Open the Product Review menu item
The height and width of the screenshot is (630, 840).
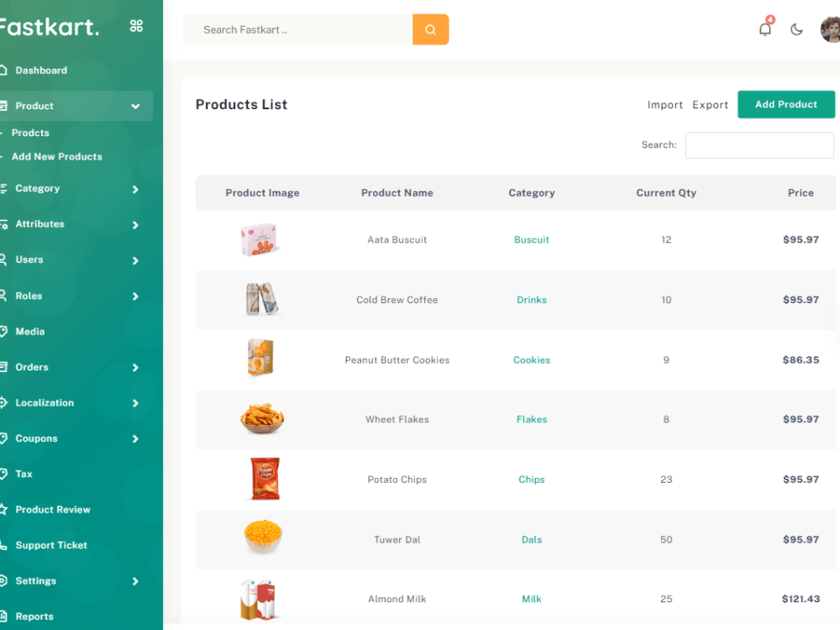tap(53, 510)
